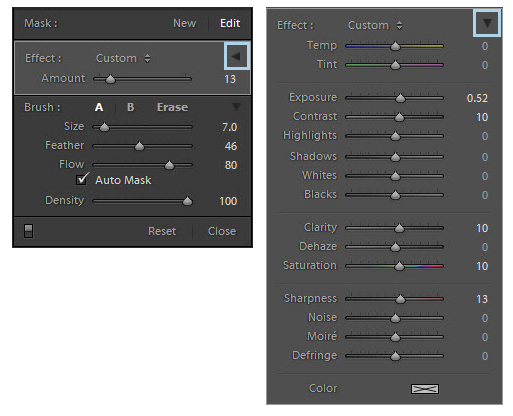
Task: Open the Custom effect preset dropdown in left panel
Action: [123, 58]
